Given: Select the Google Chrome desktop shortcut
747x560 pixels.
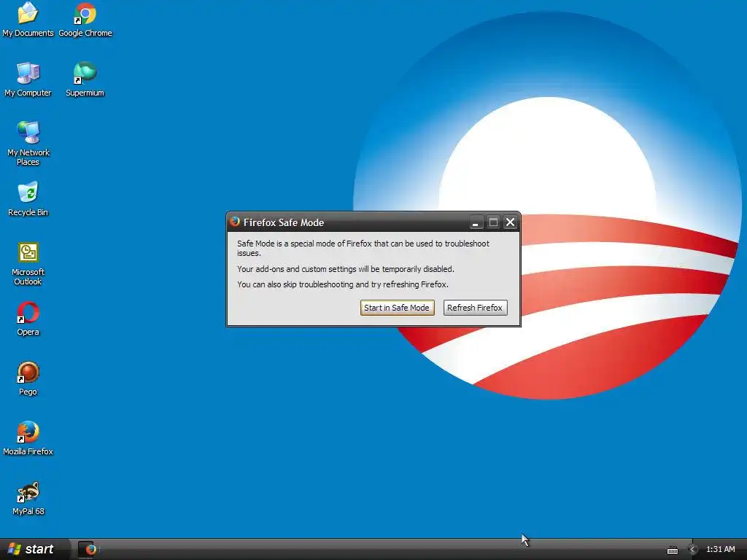Looking at the screenshot, I should coord(85,19).
